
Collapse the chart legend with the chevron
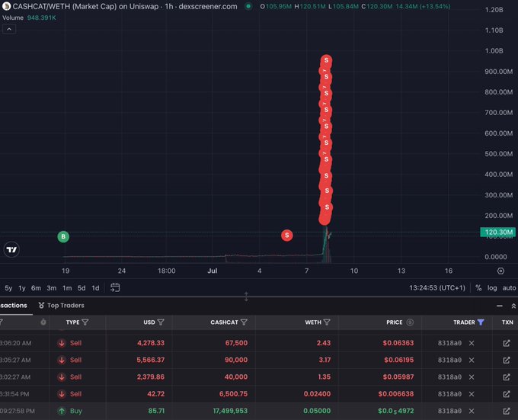click(x=9, y=30)
